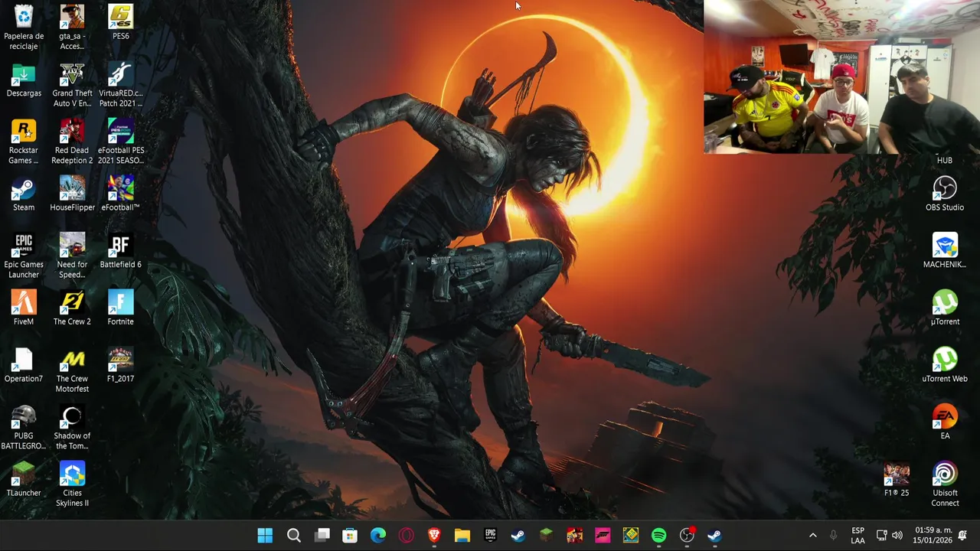
Task: Select the Cities Skylines II shortcut
Action: [x=72, y=484]
